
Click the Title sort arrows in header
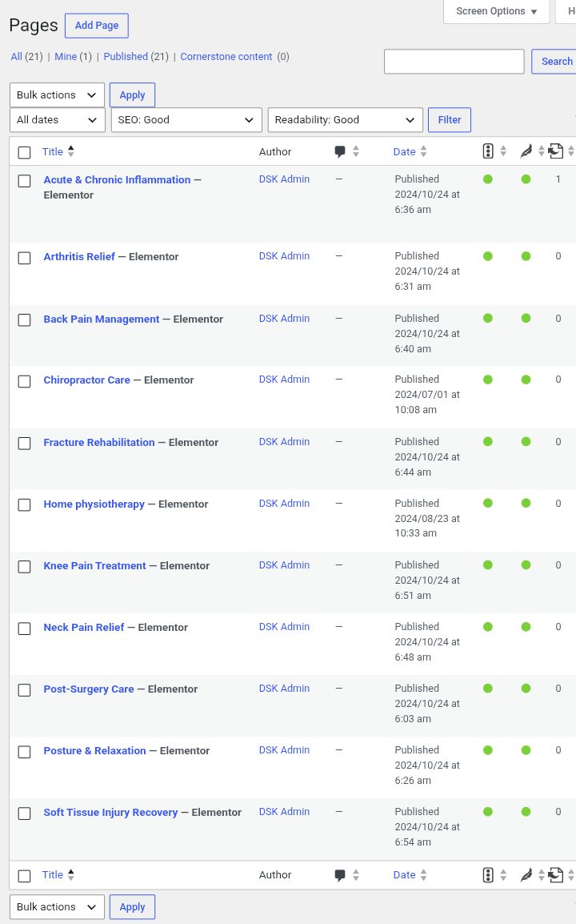(70, 151)
